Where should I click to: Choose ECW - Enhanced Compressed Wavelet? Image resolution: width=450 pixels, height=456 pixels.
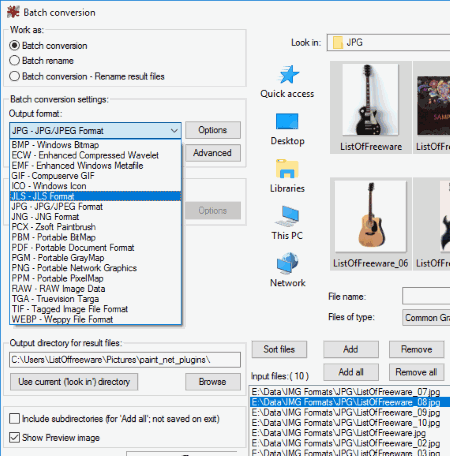pos(95,155)
